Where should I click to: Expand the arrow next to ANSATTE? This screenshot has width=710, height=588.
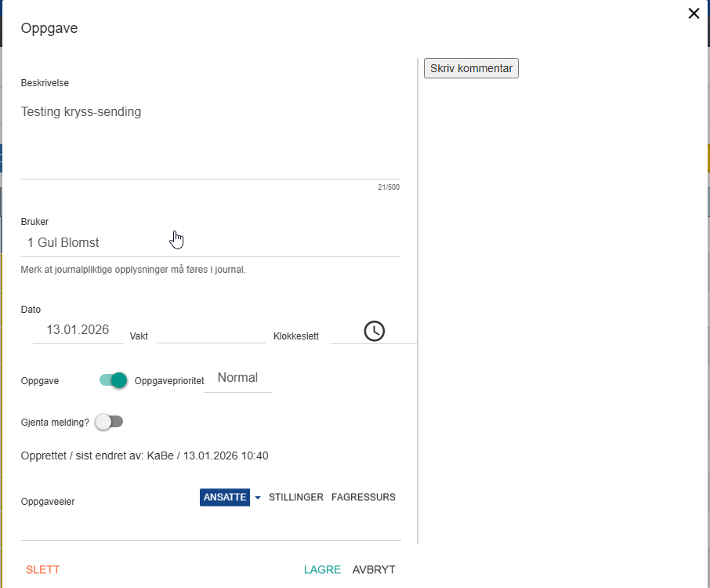tap(258, 498)
